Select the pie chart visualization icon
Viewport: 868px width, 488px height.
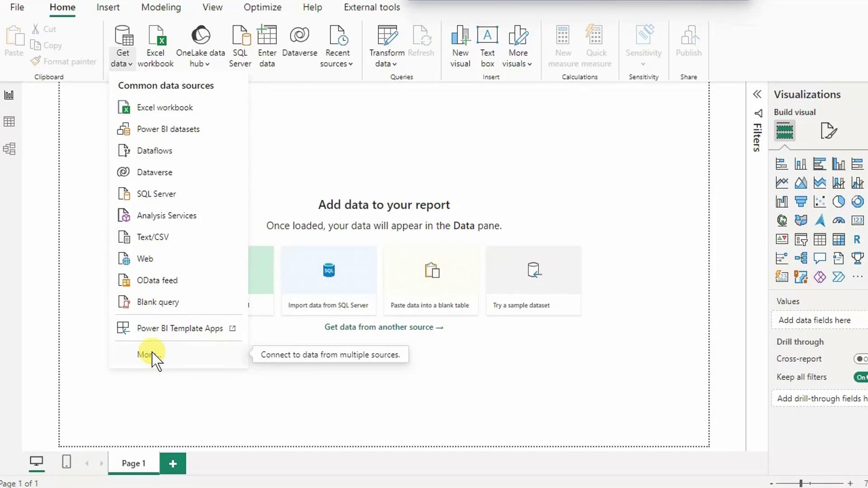(838, 202)
